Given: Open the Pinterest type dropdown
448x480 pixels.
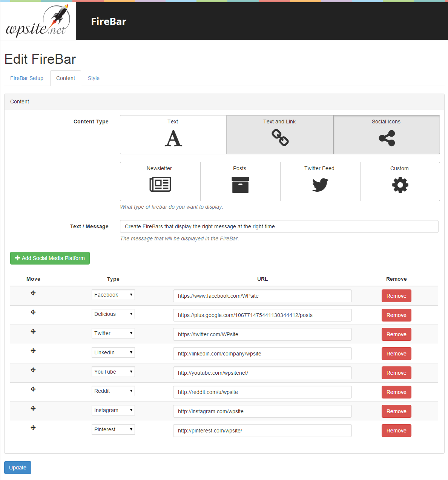Looking at the screenshot, I should [113, 429].
